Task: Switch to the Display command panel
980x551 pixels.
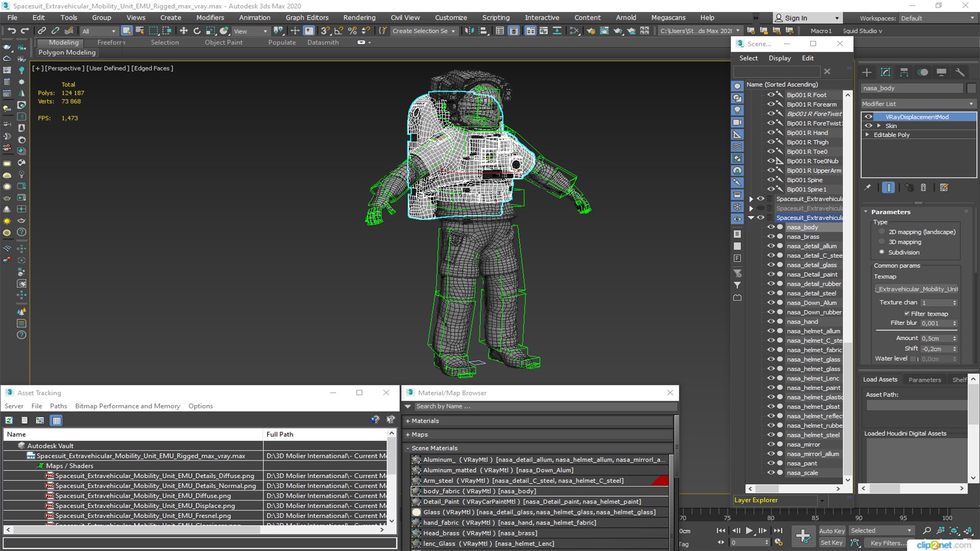Action: (x=942, y=72)
